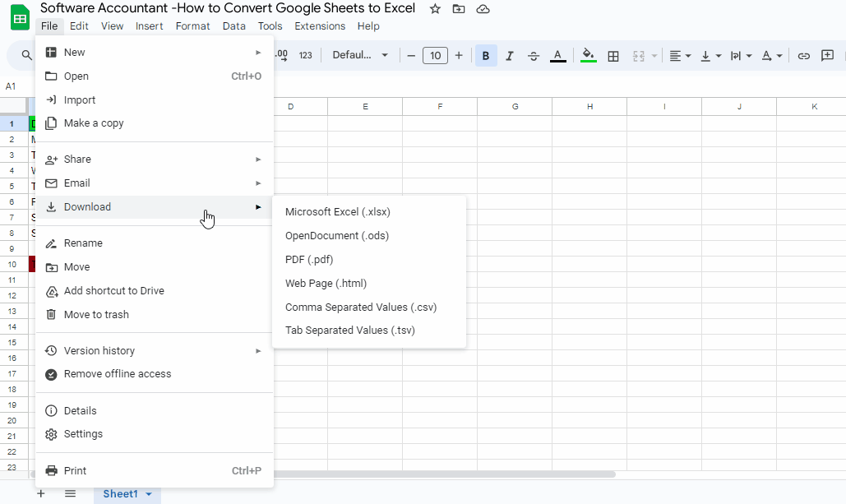Insert a comment from the toolbar
Screen dimensions: 846x504
click(x=828, y=55)
